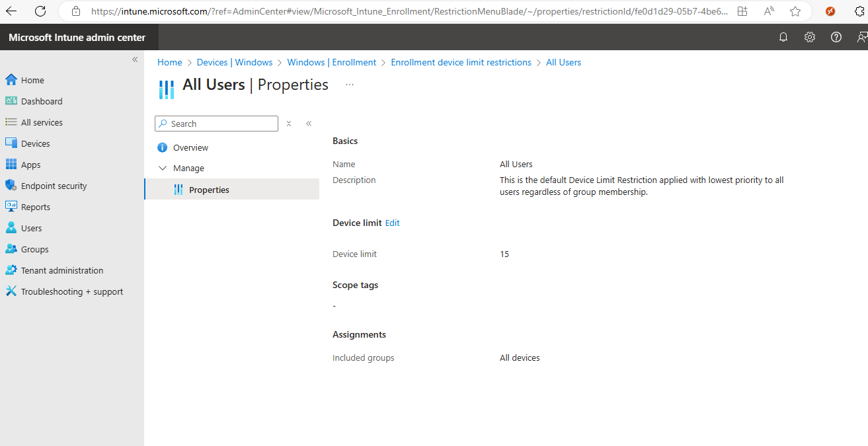
Task: Click the All Users breadcrumb link
Action: click(x=563, y=62)
